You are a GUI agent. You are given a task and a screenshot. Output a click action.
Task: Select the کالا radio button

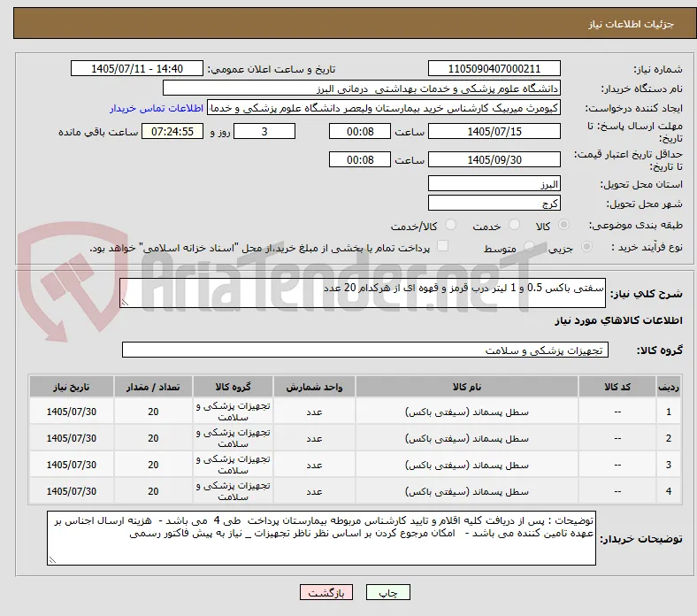tap(563, 225)
